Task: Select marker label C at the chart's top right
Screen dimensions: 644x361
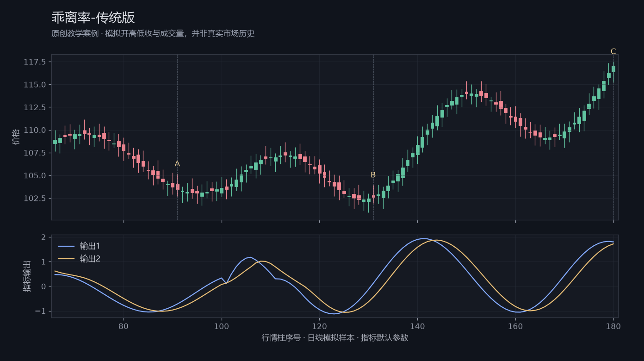Action: (x=613, y=51)
